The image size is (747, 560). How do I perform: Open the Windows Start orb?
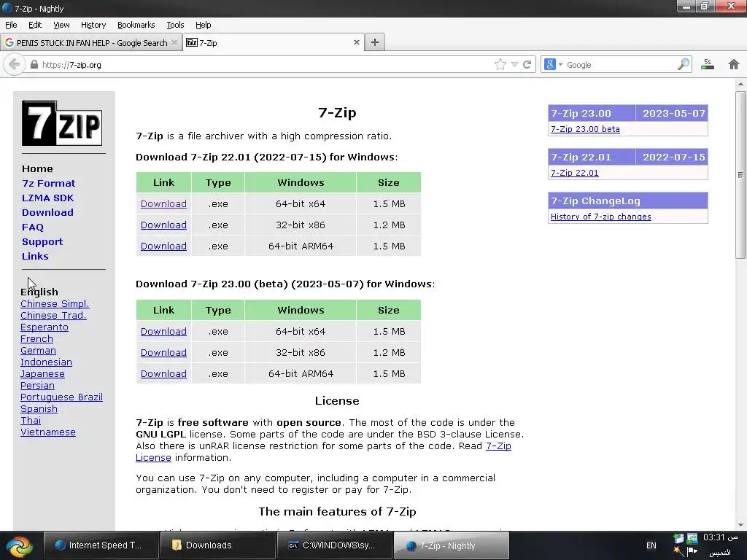click(x=20, y=545)
